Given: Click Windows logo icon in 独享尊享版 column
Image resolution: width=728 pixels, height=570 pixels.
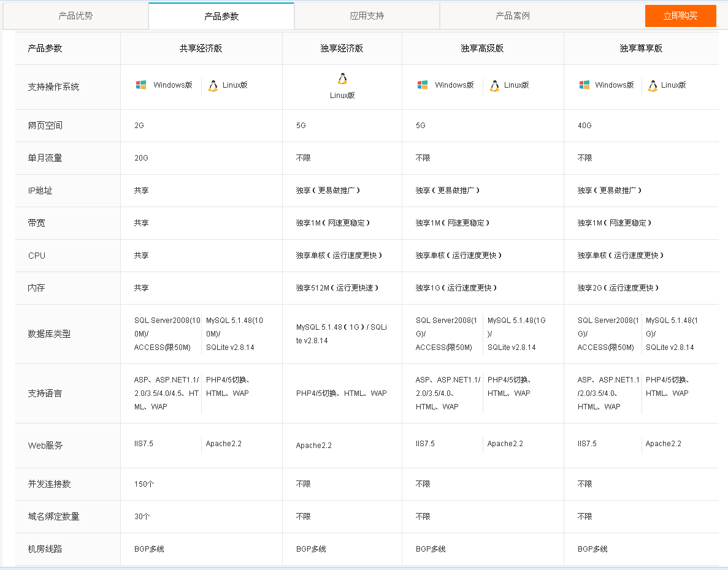Looking at the screenshot, I should (x=584, y=85).
